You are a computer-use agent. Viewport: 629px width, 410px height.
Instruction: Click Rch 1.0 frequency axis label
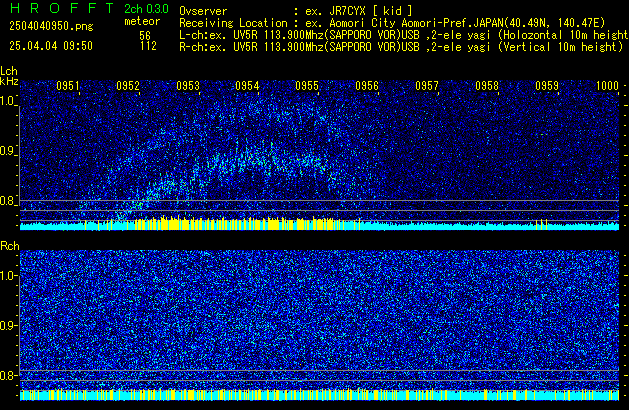(8, 276)
